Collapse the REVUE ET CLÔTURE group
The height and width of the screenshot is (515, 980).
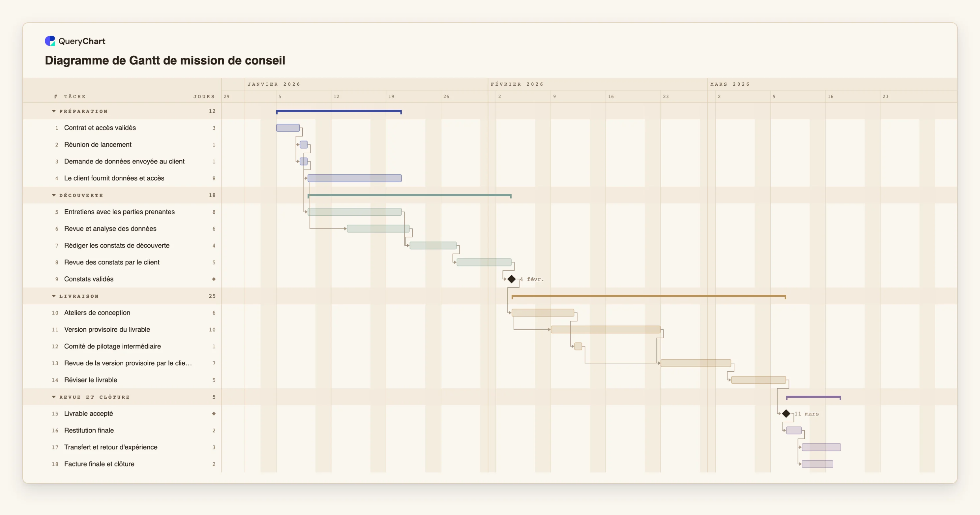coord(54,397)
